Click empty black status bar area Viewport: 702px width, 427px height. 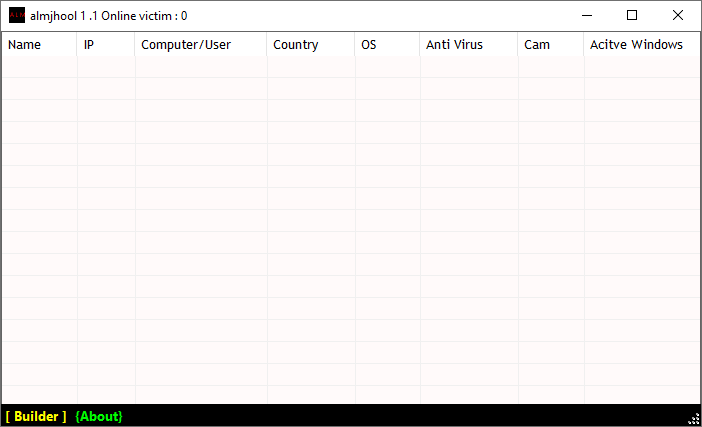400,416
